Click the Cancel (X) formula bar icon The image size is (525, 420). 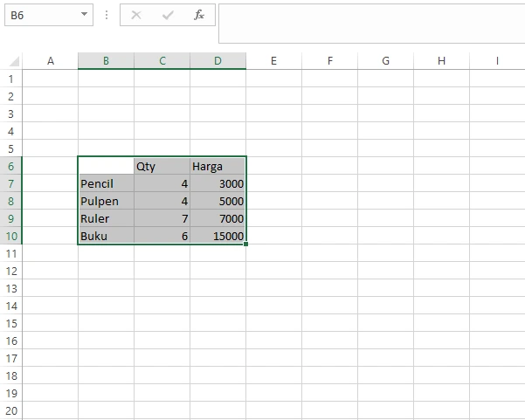tap(136, 15)
